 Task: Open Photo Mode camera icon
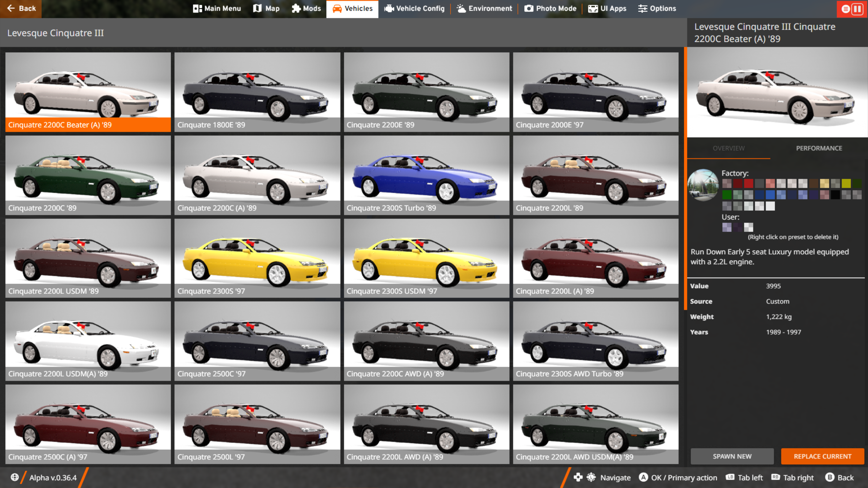[x=529, y=8]
